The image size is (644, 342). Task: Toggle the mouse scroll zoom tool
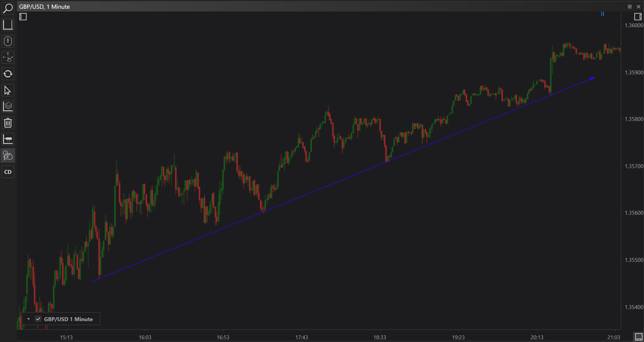(8, 41)
